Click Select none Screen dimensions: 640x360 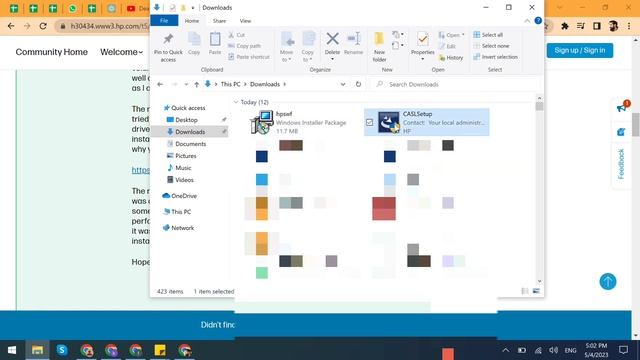pos(491,46)
